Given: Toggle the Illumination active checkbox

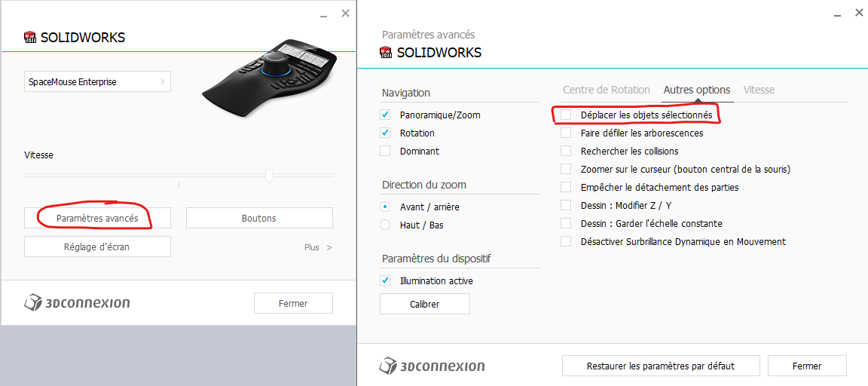Looking at the screenshot, I should click(385, 280).
